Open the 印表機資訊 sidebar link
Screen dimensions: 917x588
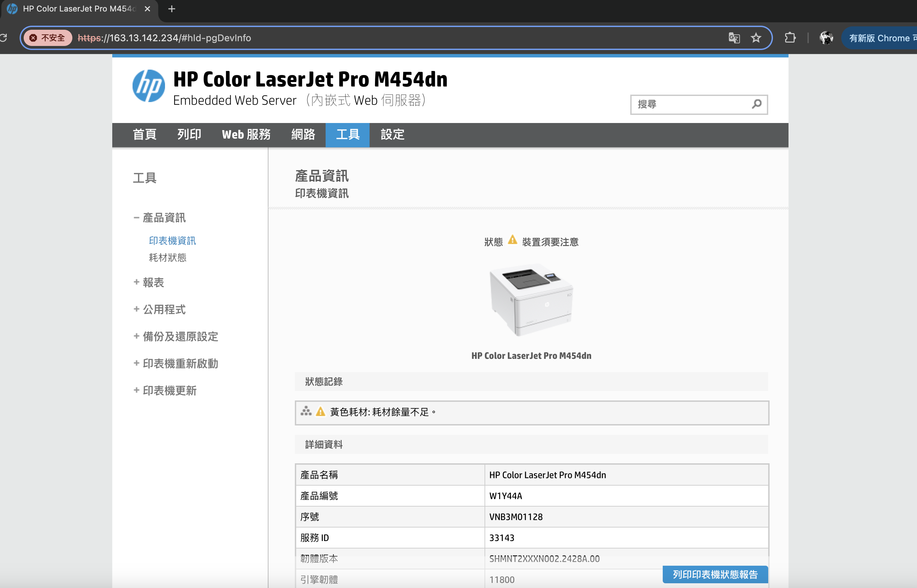tap(172, 241)
